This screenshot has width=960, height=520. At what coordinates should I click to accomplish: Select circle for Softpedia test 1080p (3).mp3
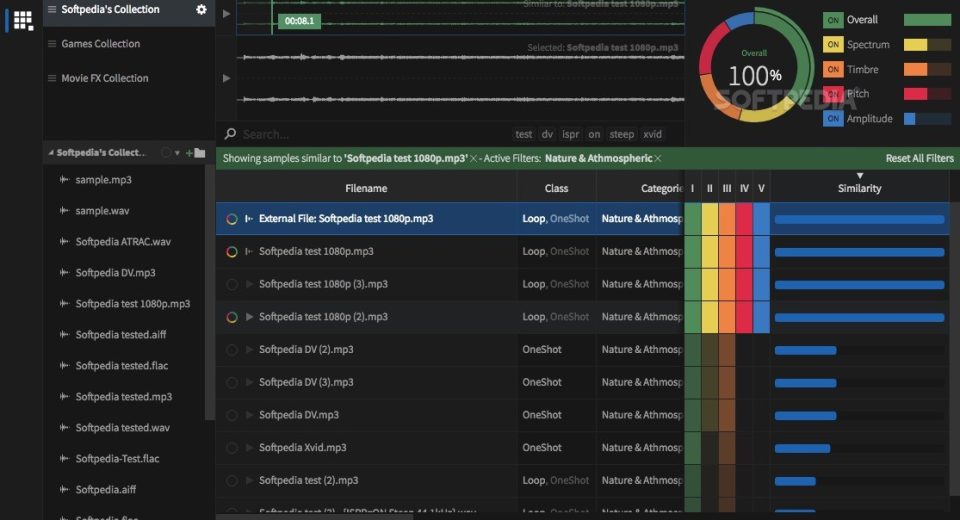[x=231, y=284]
